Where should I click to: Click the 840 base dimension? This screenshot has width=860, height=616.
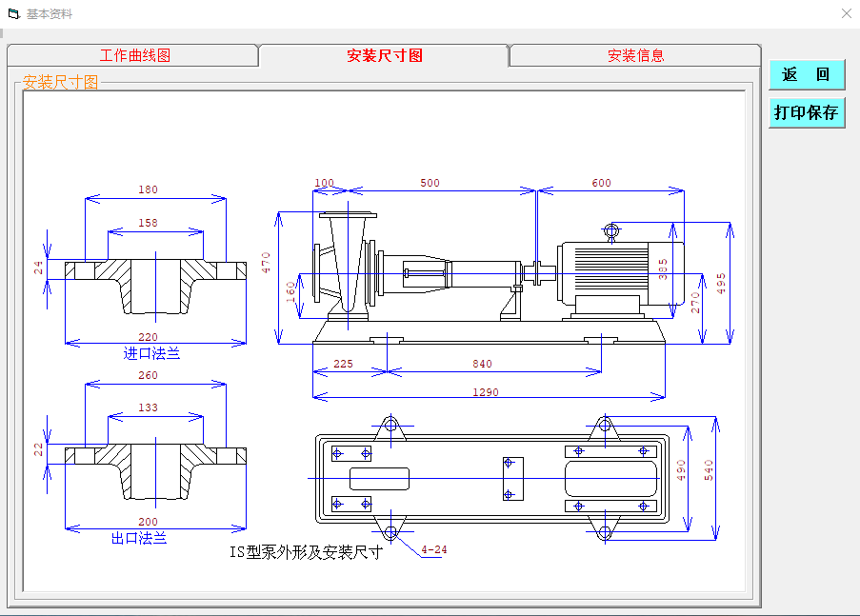click(482, 364)
